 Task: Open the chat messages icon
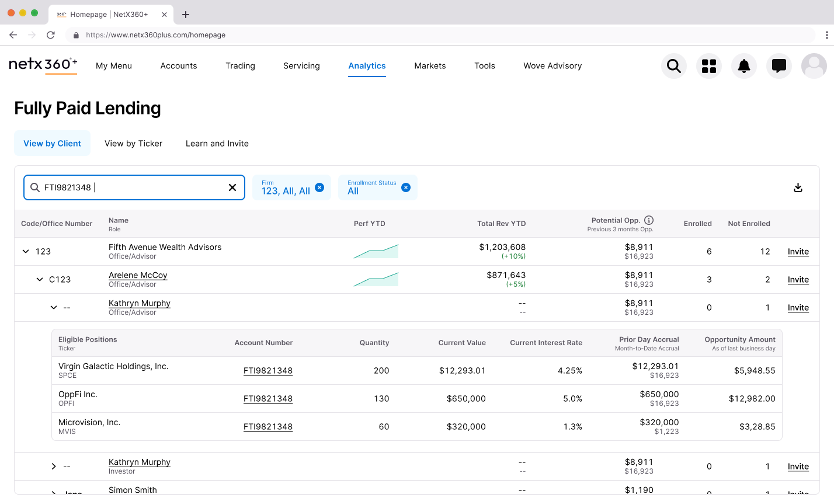(x=779, y=66)
